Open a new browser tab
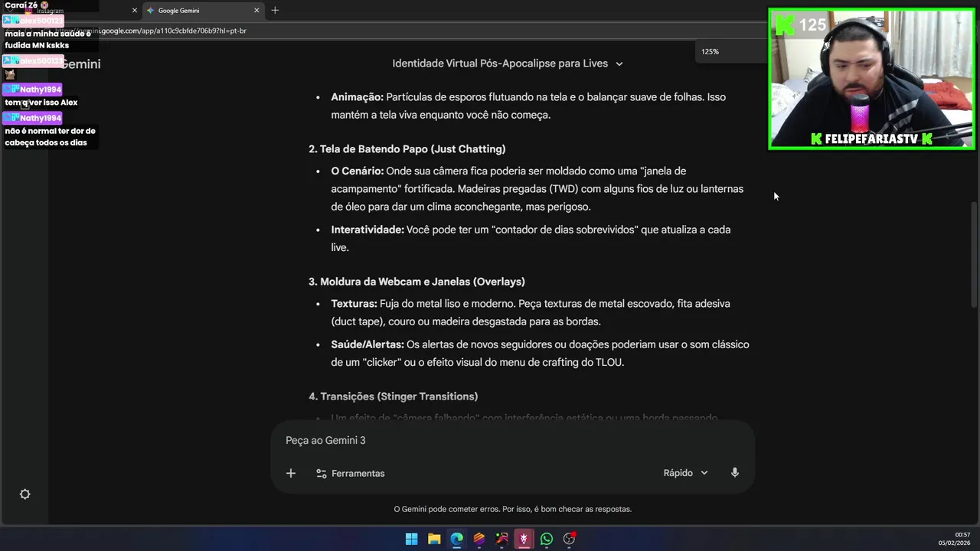The width and height of the screenshot is (980, 551). 275,11
